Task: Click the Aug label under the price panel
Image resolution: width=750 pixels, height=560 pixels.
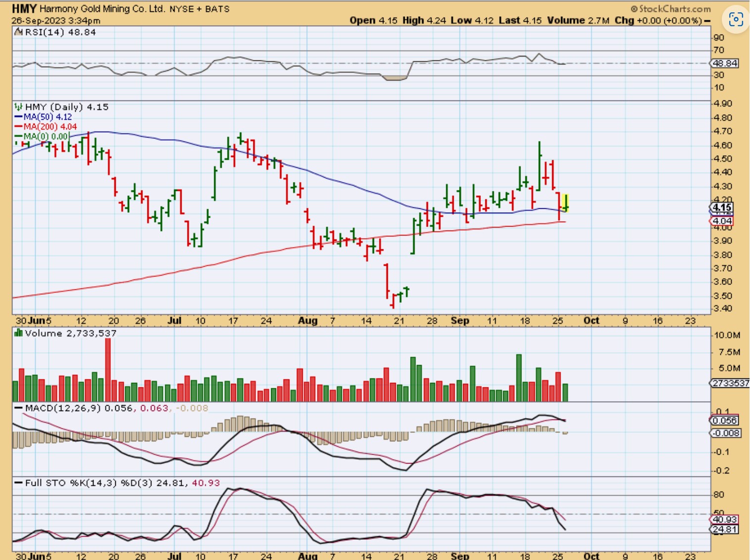Action: (x=308, y=321)
